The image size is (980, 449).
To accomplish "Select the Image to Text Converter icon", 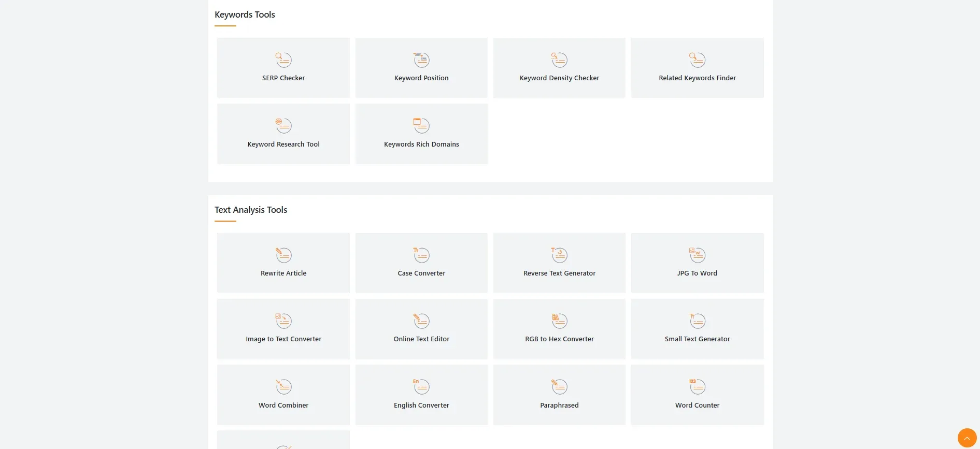I will (283, 321).
